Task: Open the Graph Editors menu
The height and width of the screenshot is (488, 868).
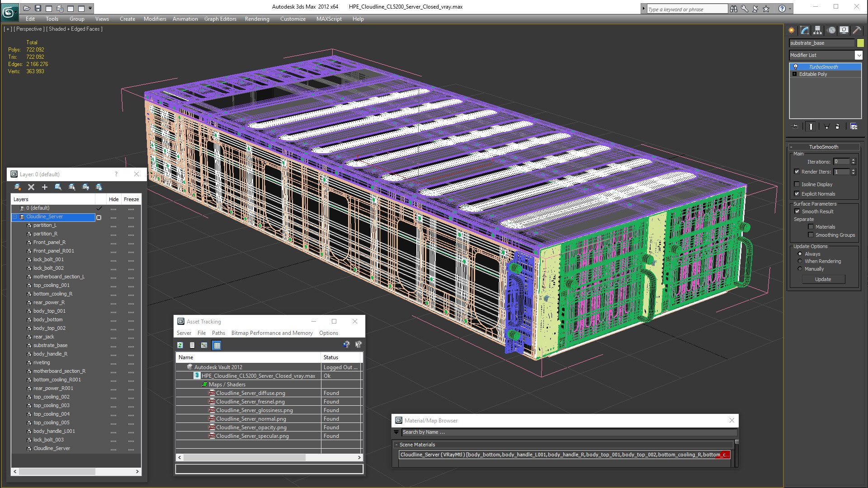Action: (220, 19)
